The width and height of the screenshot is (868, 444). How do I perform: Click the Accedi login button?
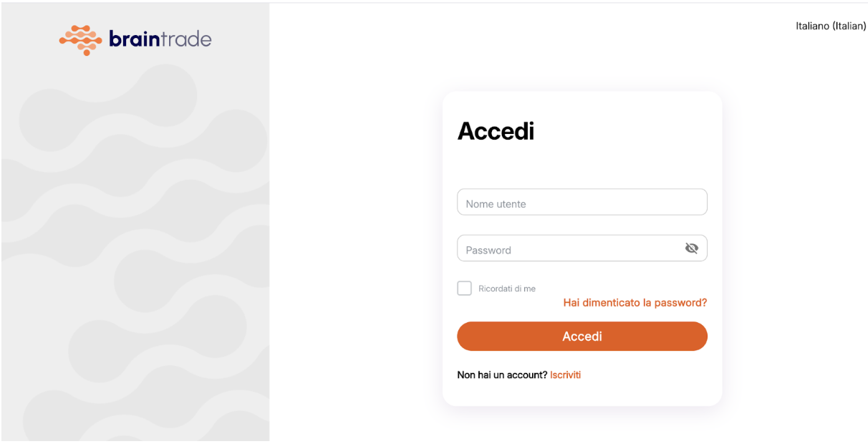coord(582,337)
